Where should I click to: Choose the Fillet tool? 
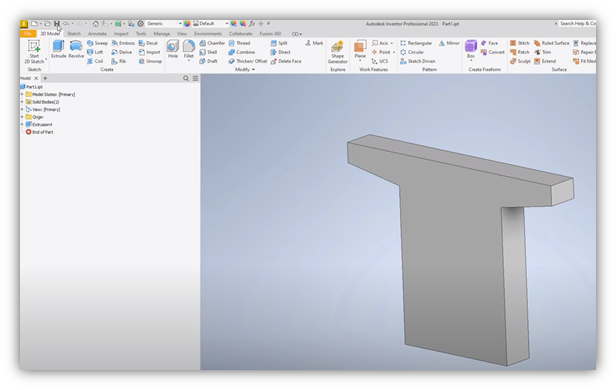coord(189,49)
